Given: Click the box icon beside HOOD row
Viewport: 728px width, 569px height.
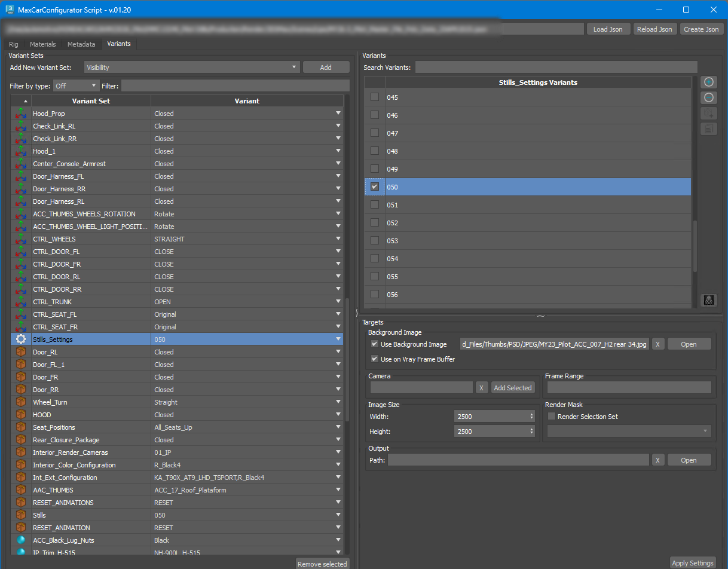Looking at the screenshot, I should click(21, 415).
